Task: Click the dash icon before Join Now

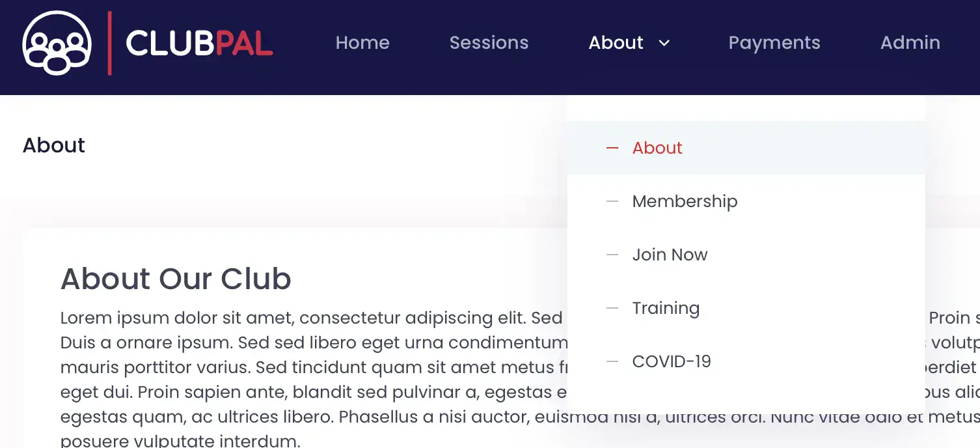Action: pos(612,255)
